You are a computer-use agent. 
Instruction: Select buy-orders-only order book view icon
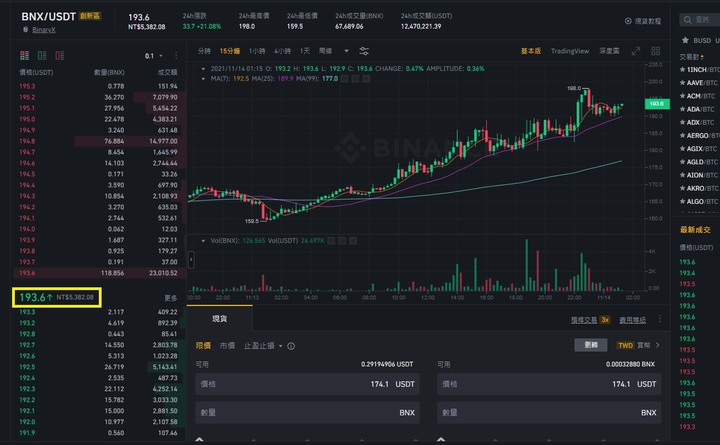(42, 56)
